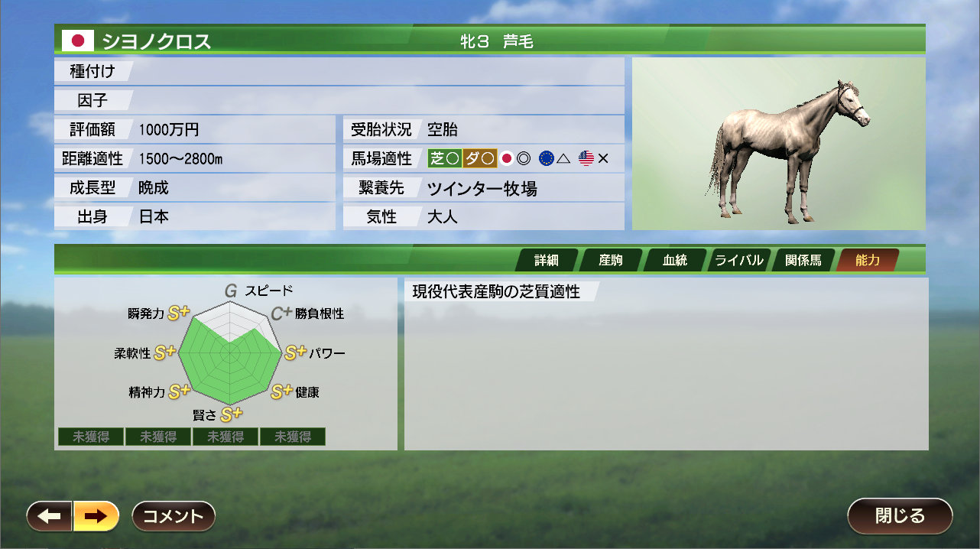Image resolution: width=980 pixels, height=549 pixels.
Task: Click the S+ grade for 瞬発力
Action: pos(179,313)
